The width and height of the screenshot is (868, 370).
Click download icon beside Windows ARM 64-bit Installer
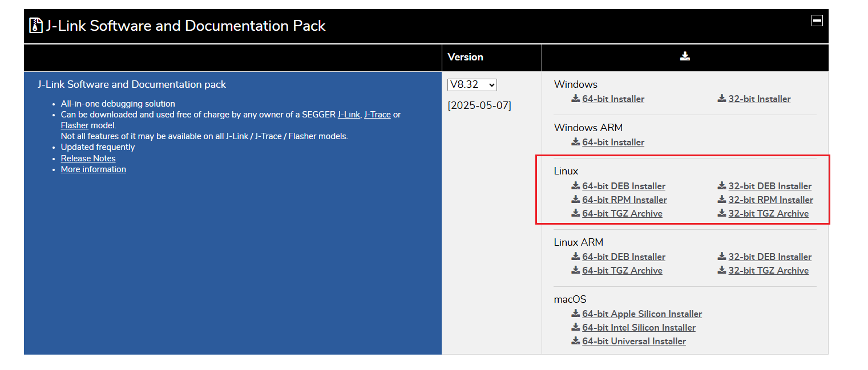point(576,142)
